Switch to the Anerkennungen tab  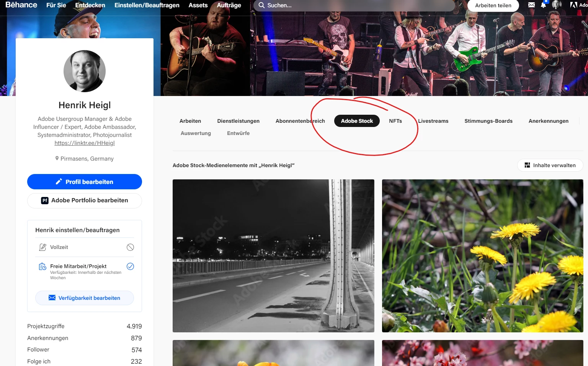pos(549,121)
